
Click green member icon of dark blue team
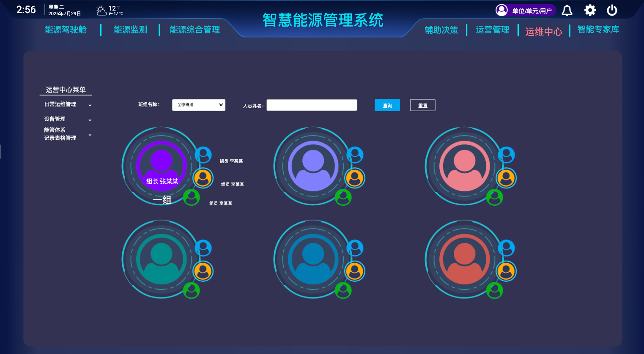point(343,290)
